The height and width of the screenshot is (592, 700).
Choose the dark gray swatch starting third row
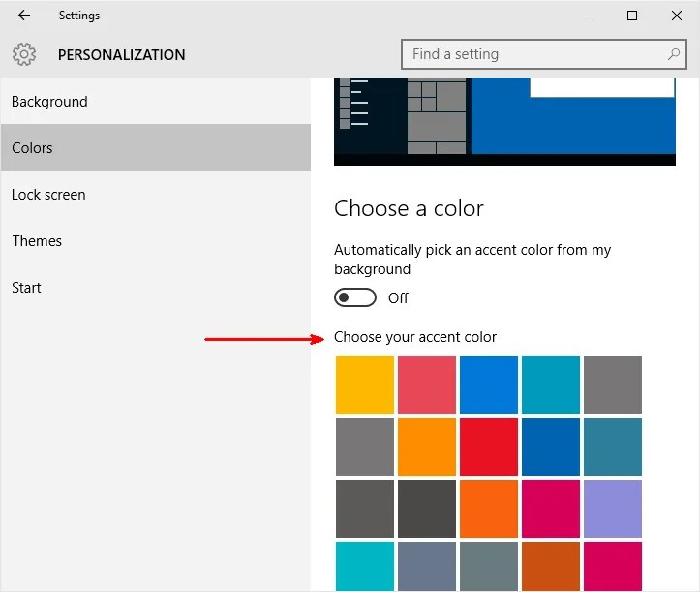(x=365, y=509)
